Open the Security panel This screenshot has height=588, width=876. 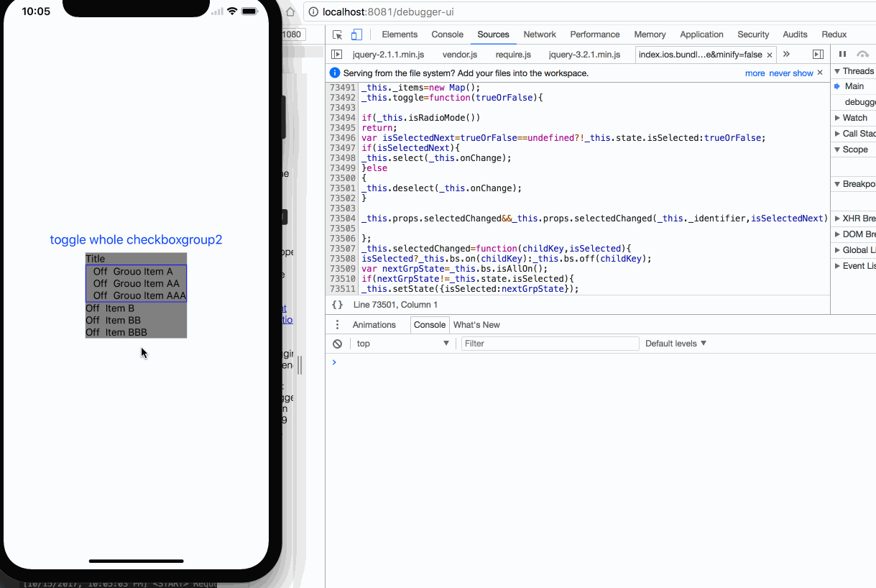(x=753, y=35)
